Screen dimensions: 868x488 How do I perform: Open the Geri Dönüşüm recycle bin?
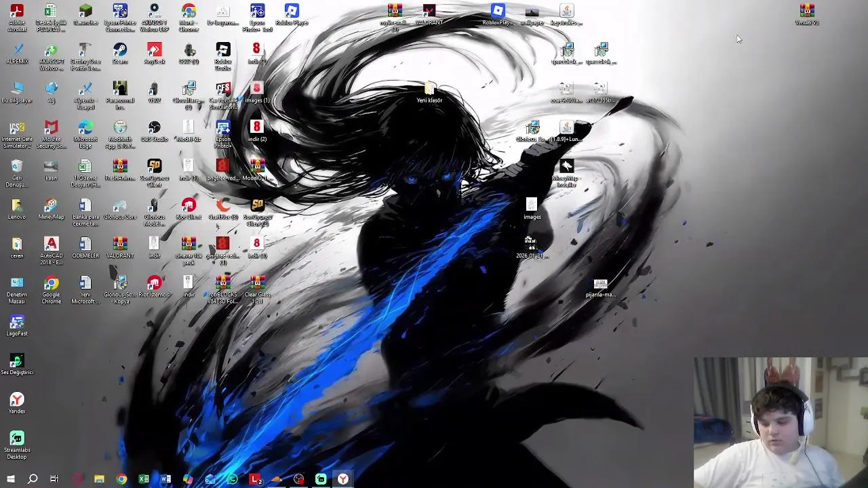pyautogui.click(x=17, y=173)
